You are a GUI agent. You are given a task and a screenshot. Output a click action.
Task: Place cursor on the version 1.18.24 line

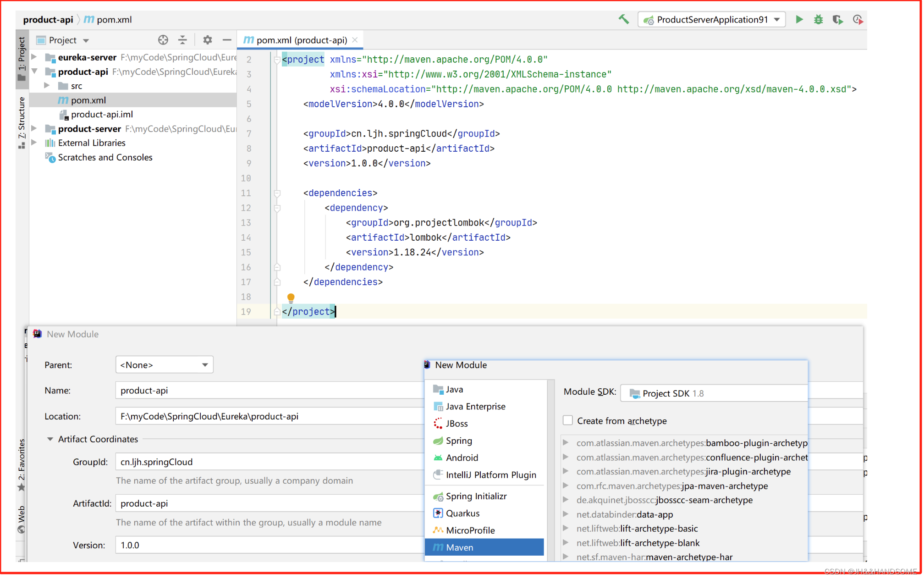(415, 252)
